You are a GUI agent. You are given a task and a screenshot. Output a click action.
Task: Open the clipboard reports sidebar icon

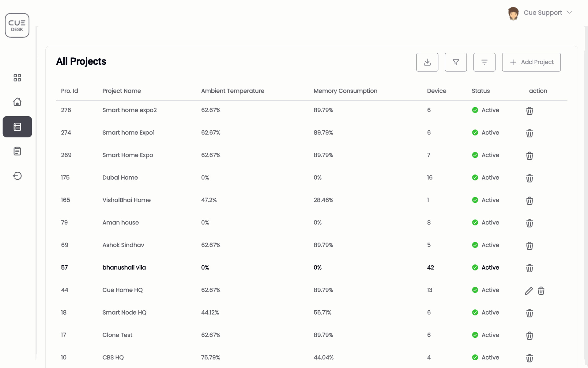[x=17, y=151]
